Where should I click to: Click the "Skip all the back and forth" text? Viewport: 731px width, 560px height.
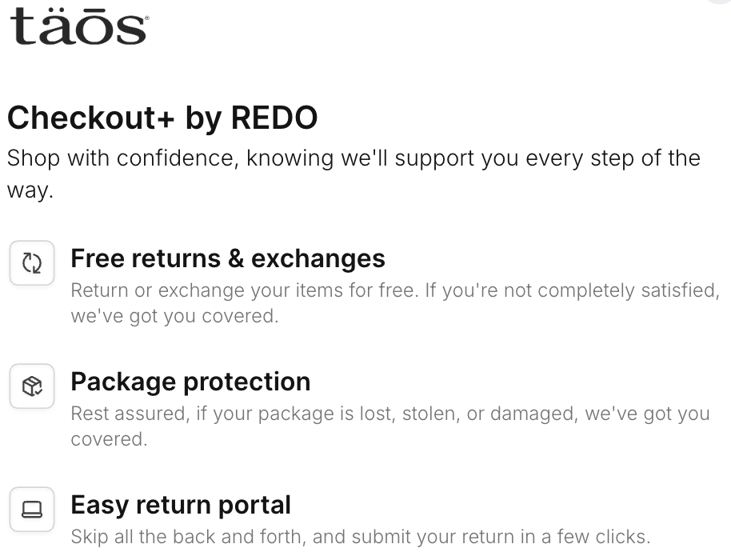point(210,536)
